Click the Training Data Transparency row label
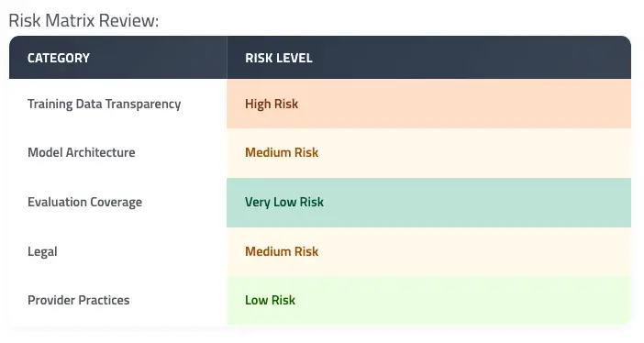Screen dimensions: 644x343 click(x=105, y=104)
